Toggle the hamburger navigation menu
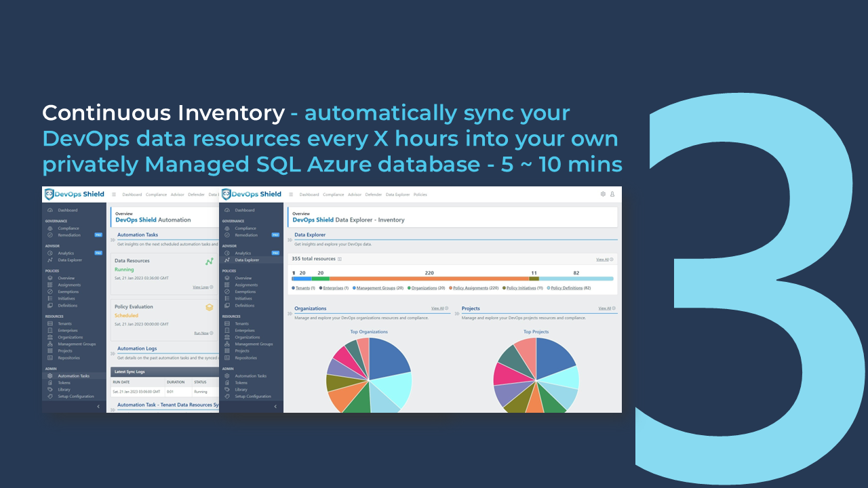 (x=292, y=195)
